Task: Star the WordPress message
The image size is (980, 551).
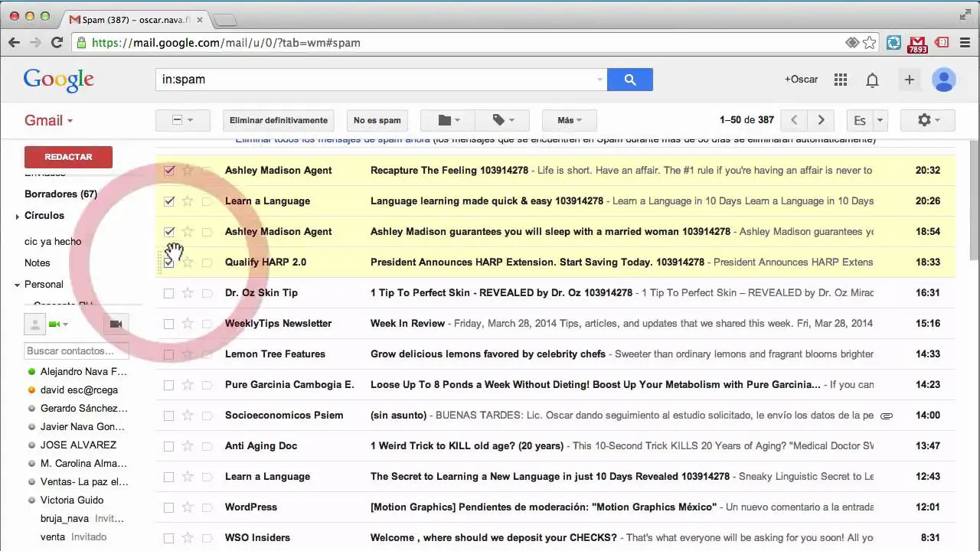Action: [x=188, y=507]
